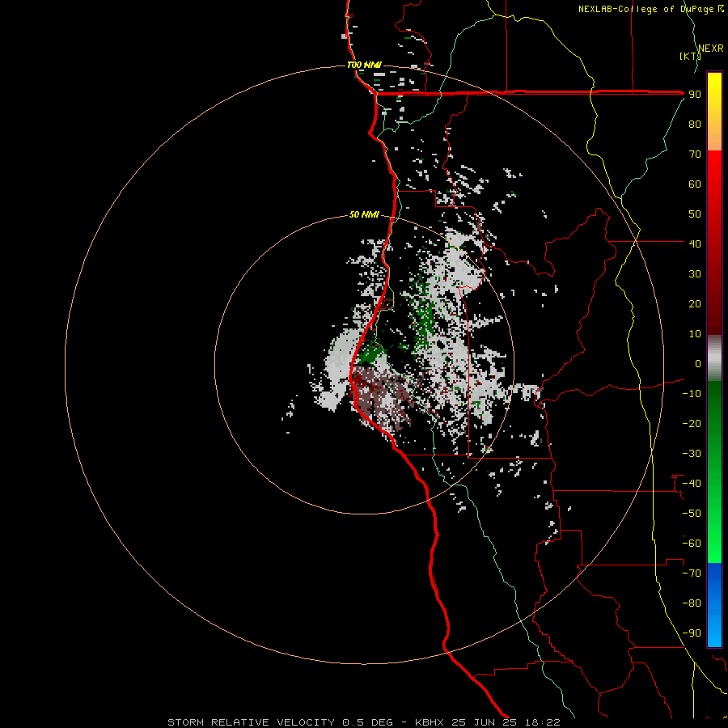Click the 30 value on velocity scale
Viewport: 728px width, 728px height.
tap(695, 274)
